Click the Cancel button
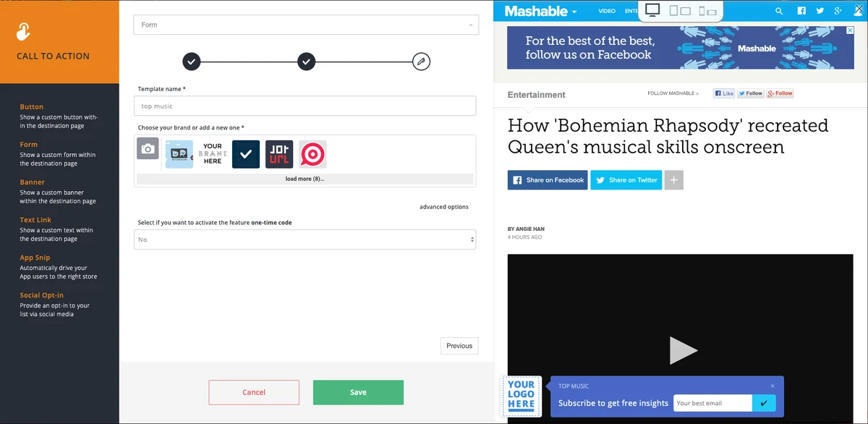868x424 pixels. [254, 392]
